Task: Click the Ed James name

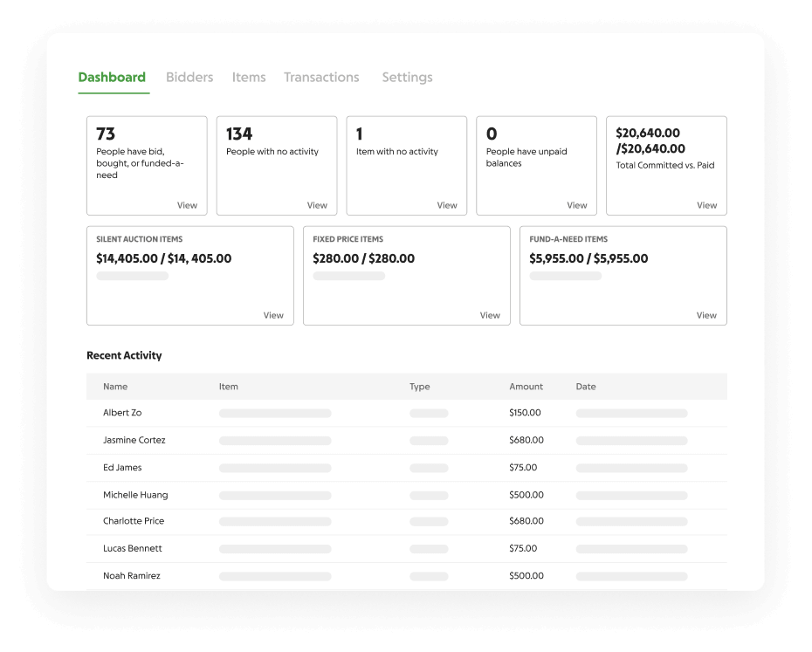Action: (x=122, y=468)
